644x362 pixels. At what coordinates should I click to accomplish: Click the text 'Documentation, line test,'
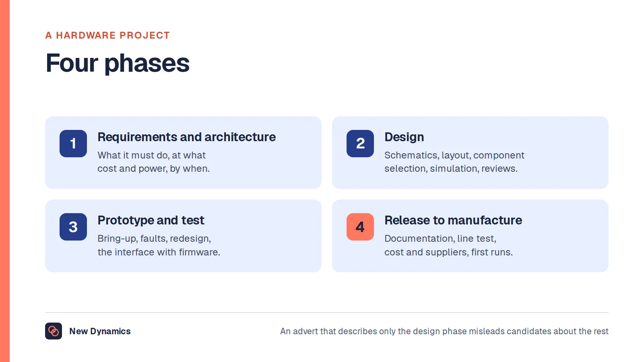[440, 239]
